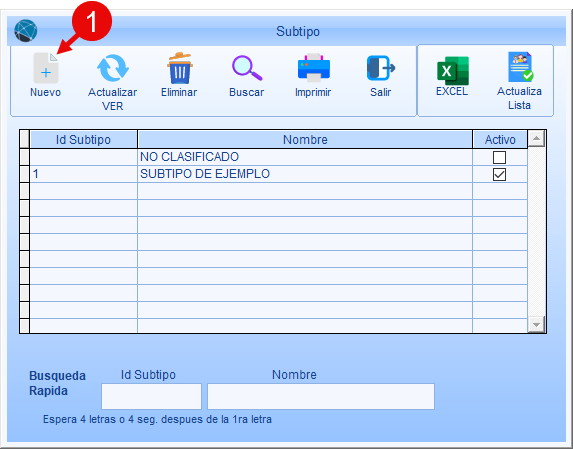Image resolution: width=573 pixels, height=449 pixels.
Task: Select the Actualizar VER refresh icon
Action: click(113, 68)
